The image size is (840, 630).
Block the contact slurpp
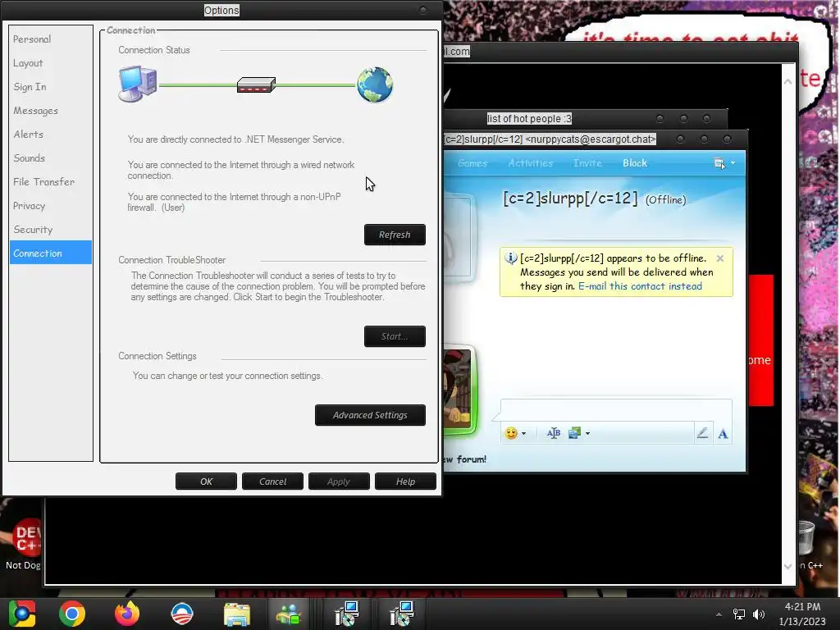tap(635, 163)
